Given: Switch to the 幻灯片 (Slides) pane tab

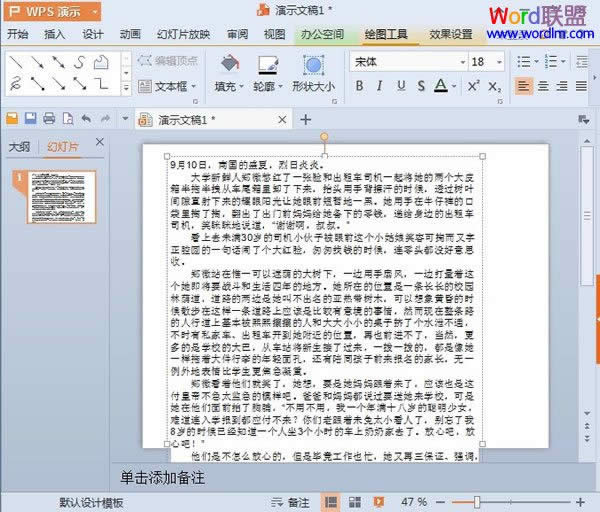Looking at the screenshot, I should pos(63,147).
